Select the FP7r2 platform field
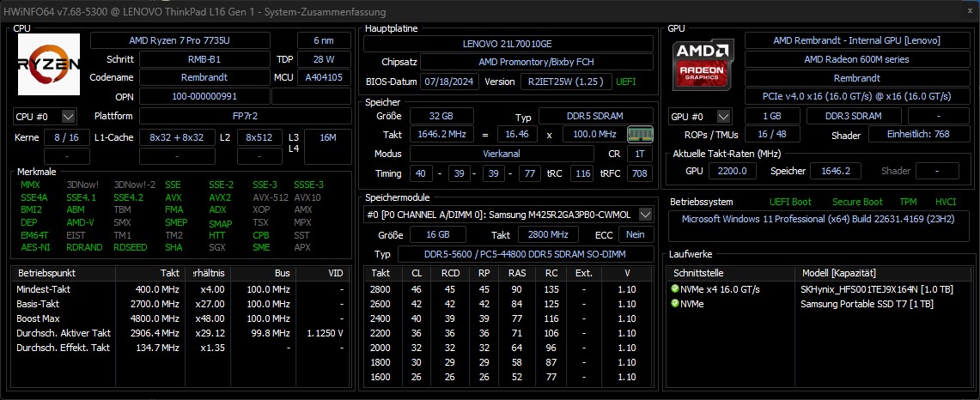Viewport: 980px width, 400px height. 245,116
